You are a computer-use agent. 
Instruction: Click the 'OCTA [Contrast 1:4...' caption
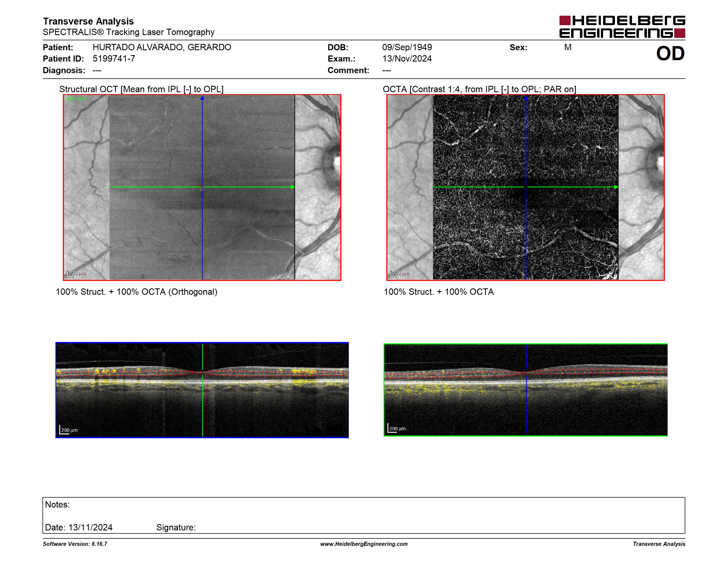pos(479,89)
